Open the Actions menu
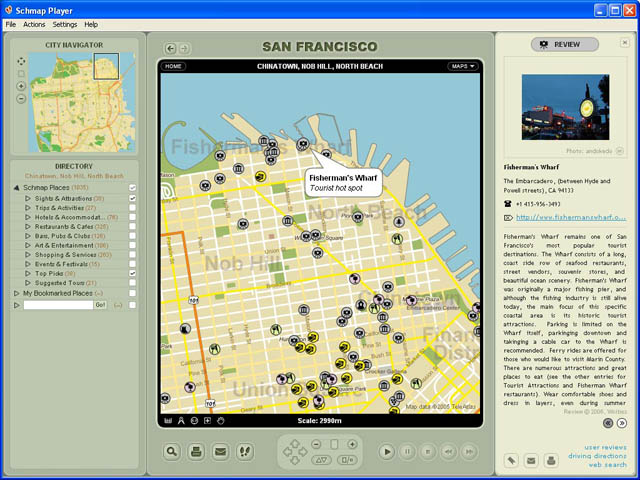The image size is (640, 480). pos(34,24)
